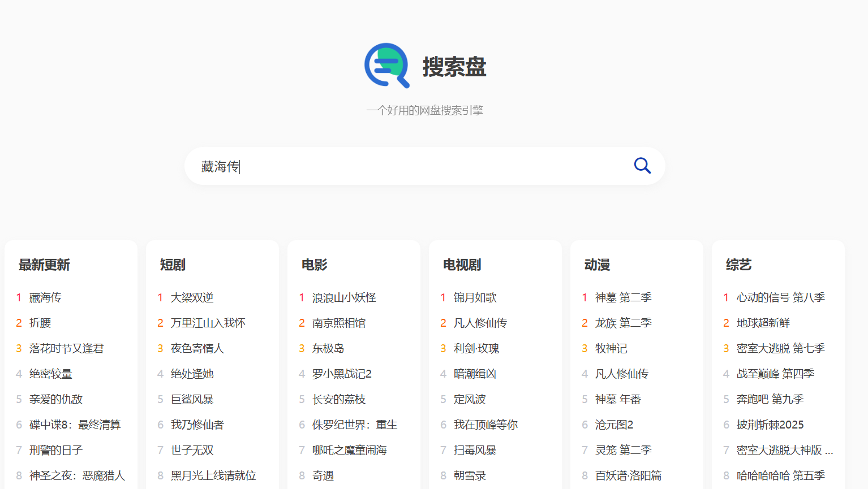Open 哪吒之魔童闹海 entry
868x489 pixels.
350,450
